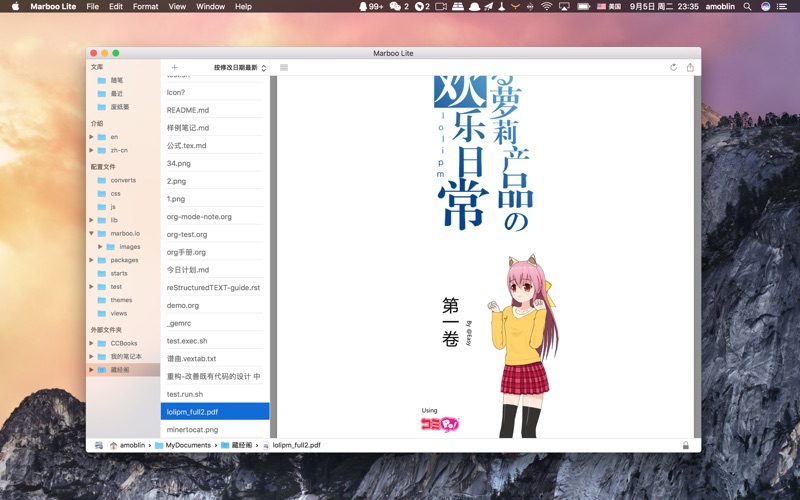This screenshot has height=500, width=800.
Task: Open the share export icon
Action: coord(690,67)
